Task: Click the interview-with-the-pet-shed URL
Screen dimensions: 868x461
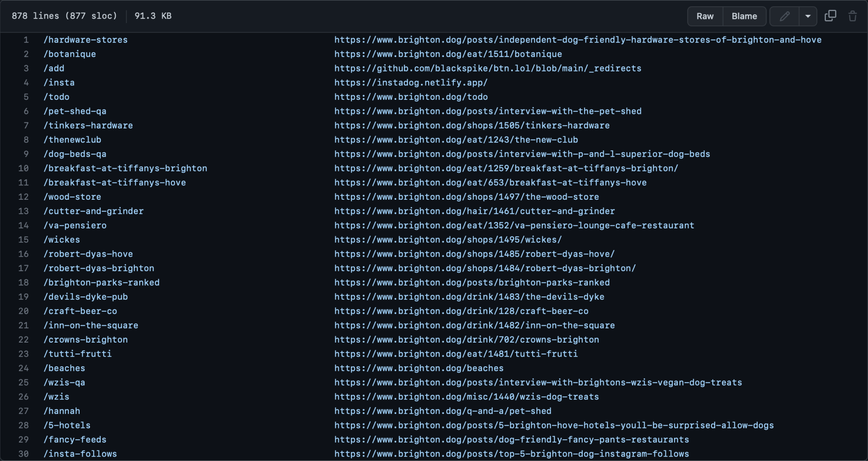Action: click(488, 111)
